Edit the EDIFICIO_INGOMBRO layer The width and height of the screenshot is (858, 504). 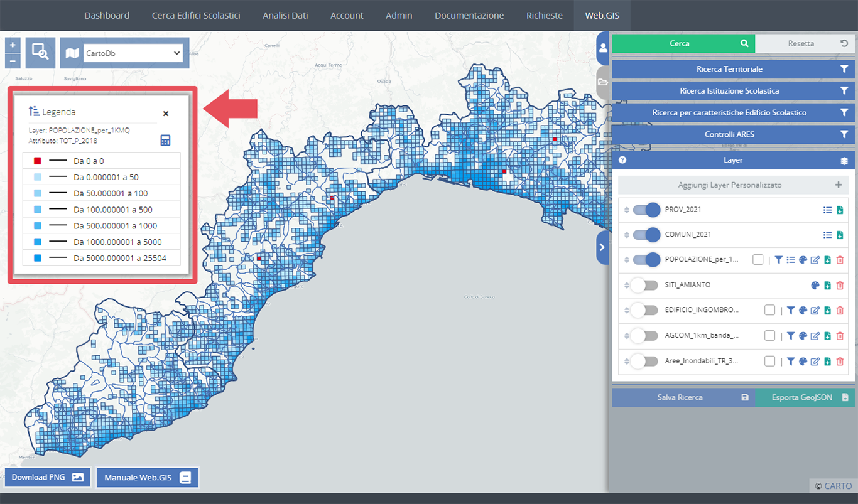(815, 310)
